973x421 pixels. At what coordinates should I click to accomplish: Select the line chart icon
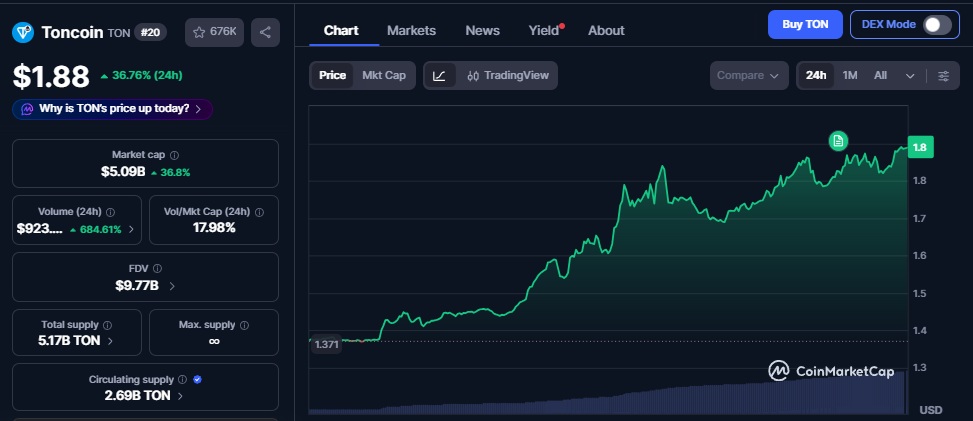(439, 76)
